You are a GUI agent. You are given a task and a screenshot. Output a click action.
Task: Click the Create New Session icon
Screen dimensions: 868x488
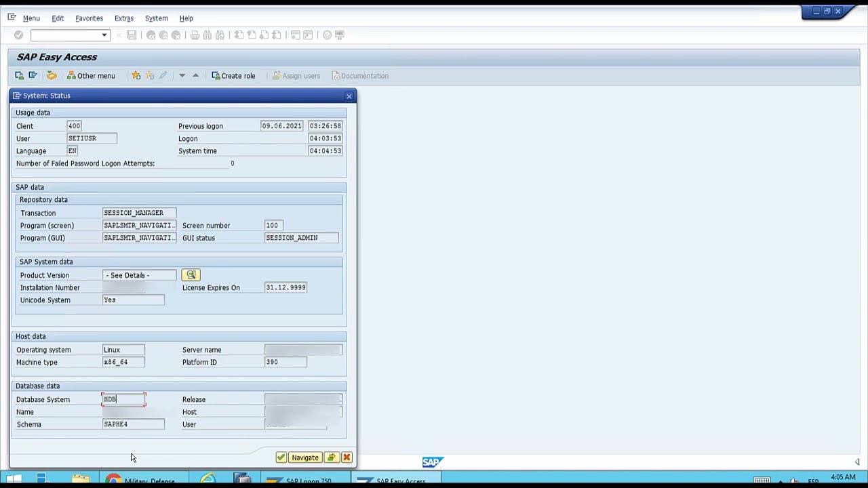pyautogui.click(x=296, y=35)
